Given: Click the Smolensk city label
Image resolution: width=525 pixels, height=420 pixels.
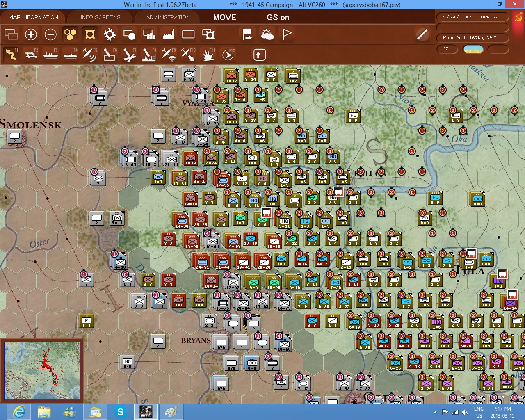Looking at the screenshot, I should point(31,124).
